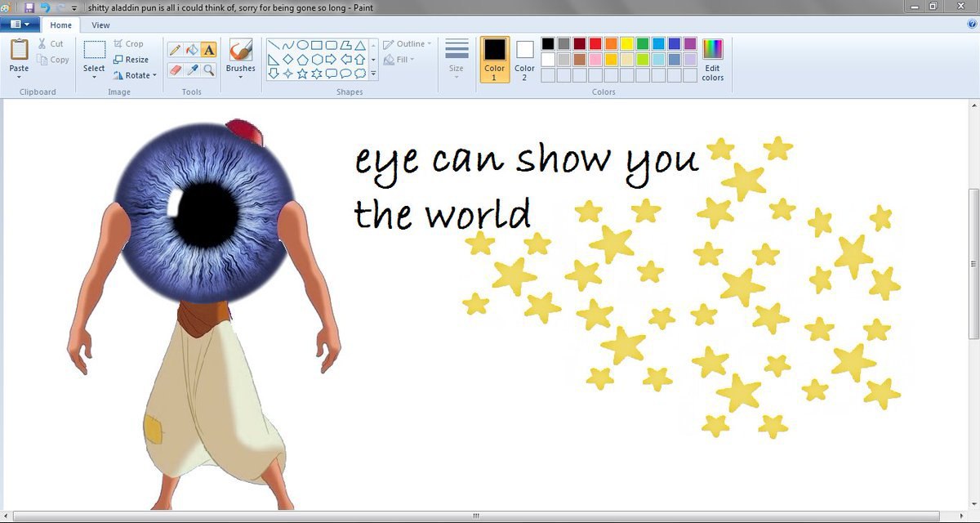This screenshot has width=980, height=523.
Task: Select the Color picker eyedropper tool
Action: [x=192, y=71]
